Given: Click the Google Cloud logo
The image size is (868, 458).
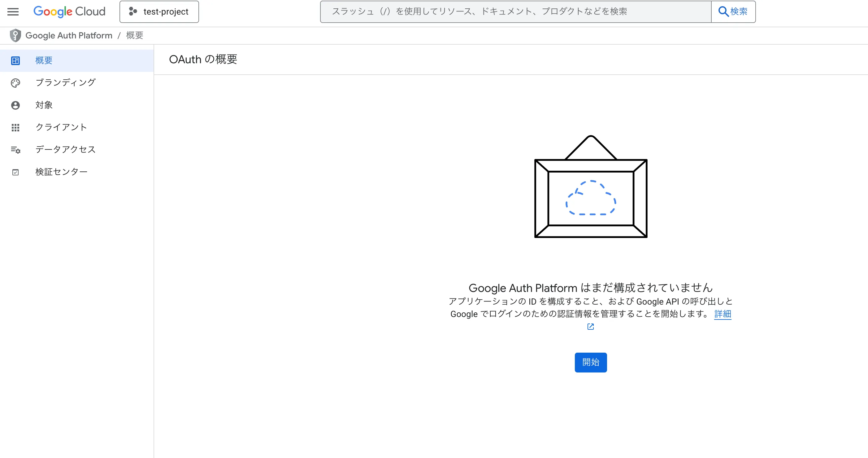Looking at the screenshot, I should 69,12.
